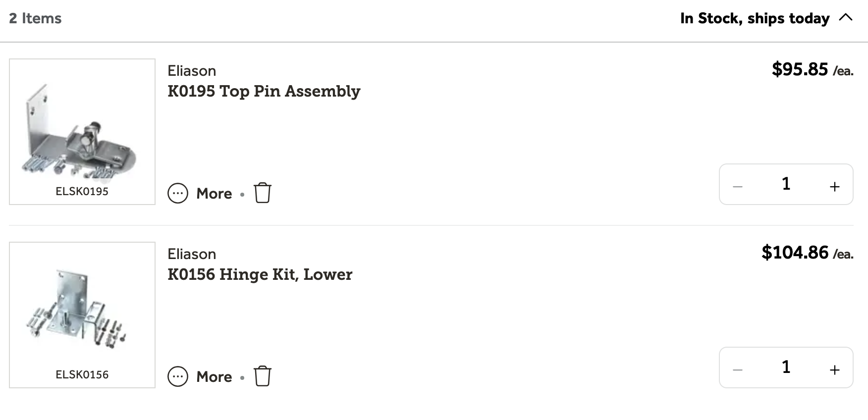Open More options icon for K0195
868x420 pixels.
(x=178, y=193)
